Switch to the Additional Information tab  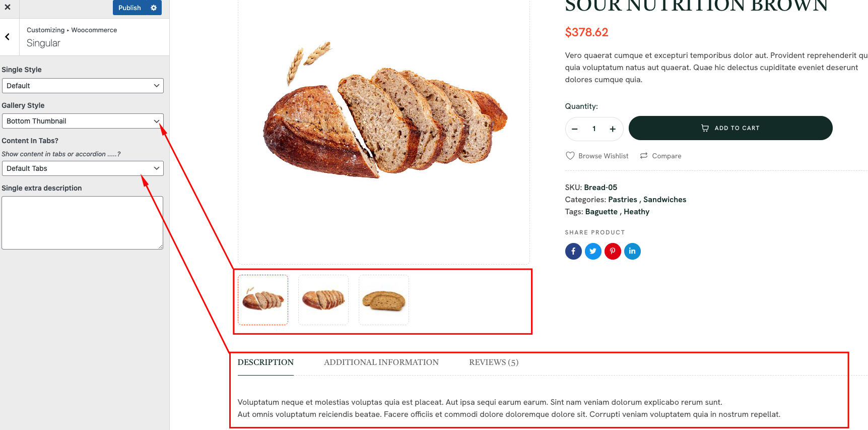tap(381, 362)
